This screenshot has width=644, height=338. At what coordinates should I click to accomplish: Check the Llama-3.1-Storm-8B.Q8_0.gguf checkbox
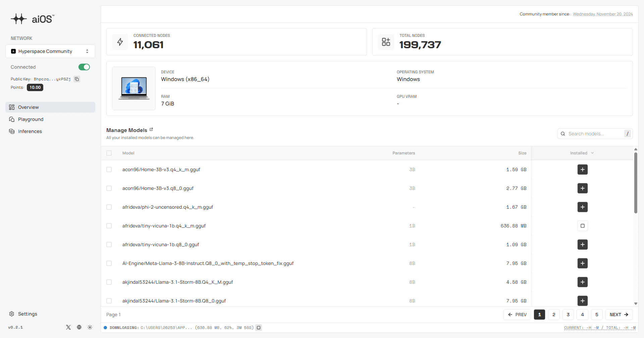pyautogui.click(x=109, y=301)
